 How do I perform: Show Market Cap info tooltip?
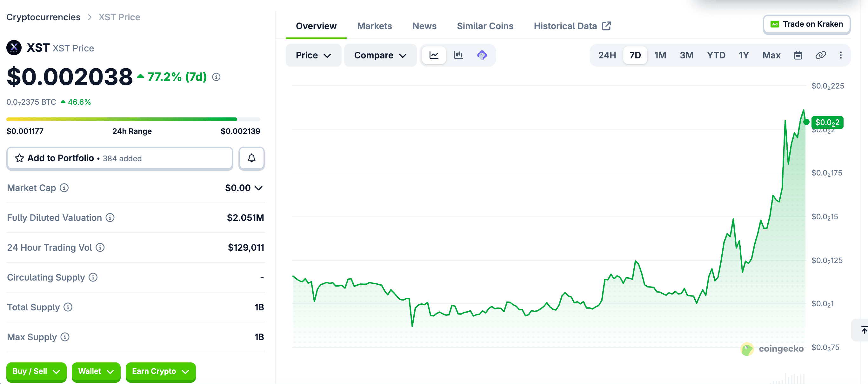pyautogui.click(x=64, y=188)
